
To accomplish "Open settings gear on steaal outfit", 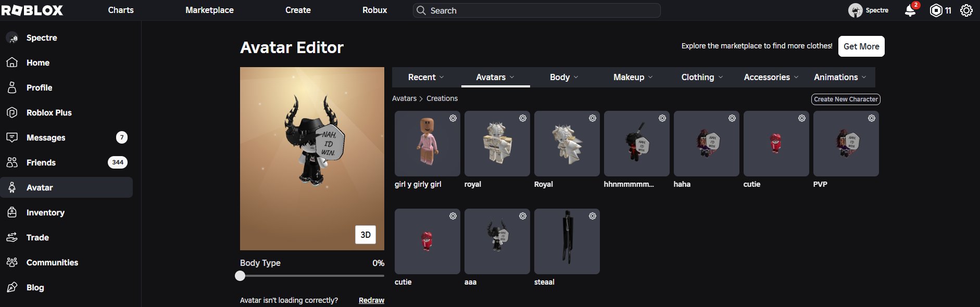I will (x=593, y=216).
